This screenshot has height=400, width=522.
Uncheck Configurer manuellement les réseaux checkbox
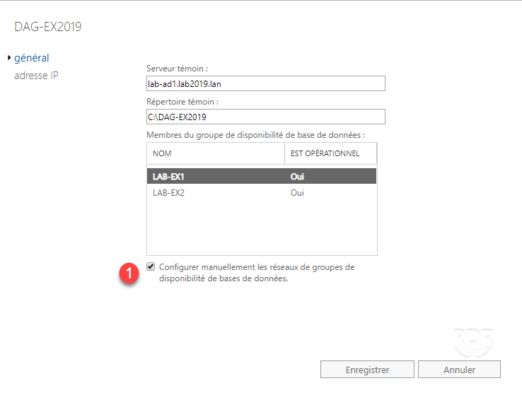(x=151, y=267)
